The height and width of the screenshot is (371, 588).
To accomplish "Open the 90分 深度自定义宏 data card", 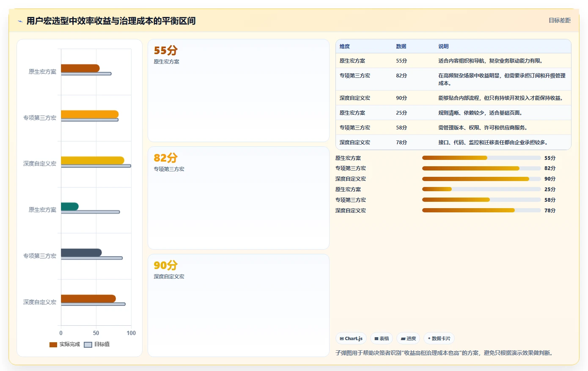I will pos(239,305).
